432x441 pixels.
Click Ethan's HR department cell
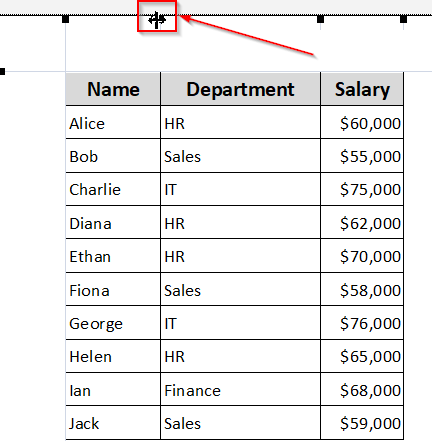point(240,256)
